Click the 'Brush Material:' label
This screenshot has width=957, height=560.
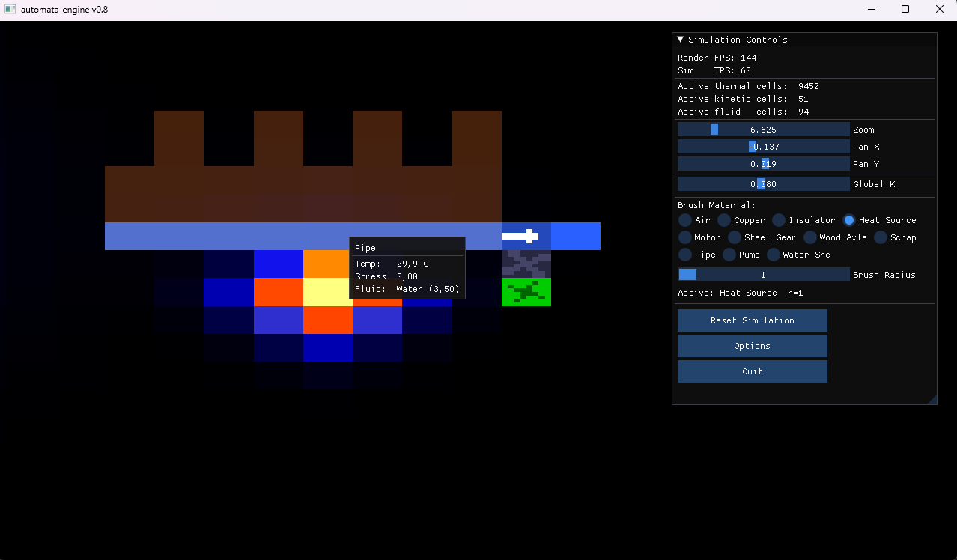click(x=717, y=205)
